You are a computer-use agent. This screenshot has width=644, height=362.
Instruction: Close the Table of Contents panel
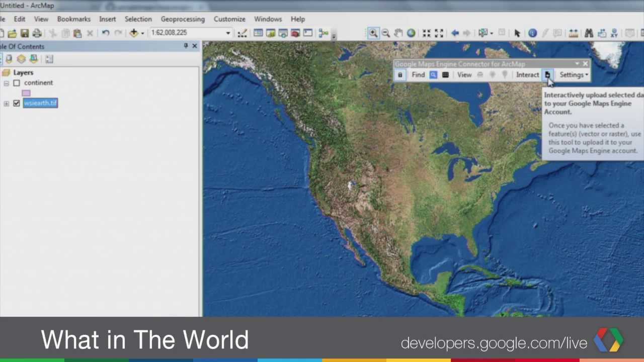tap(195, 46)
